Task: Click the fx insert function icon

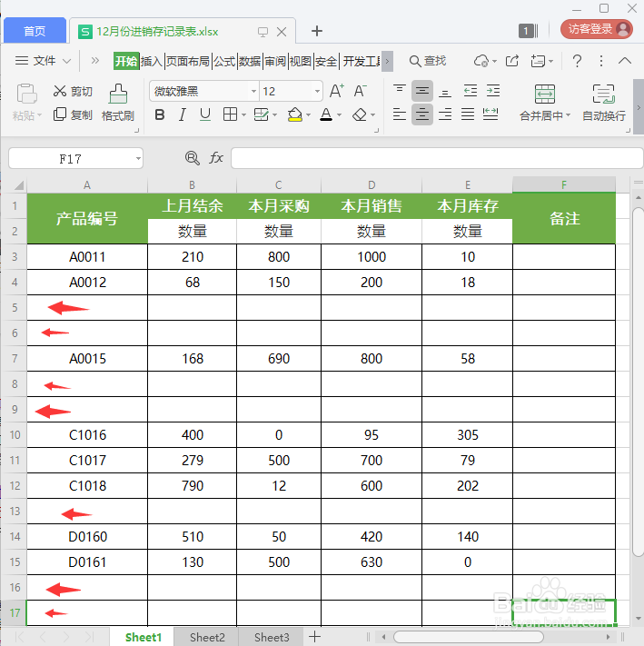Action: 216,158
